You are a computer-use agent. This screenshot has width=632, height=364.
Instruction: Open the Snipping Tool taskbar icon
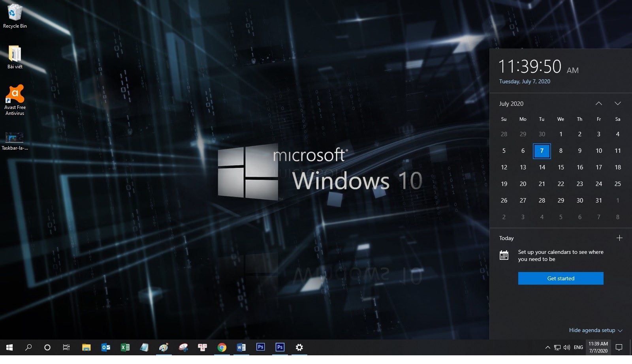(x=183, y=347)
